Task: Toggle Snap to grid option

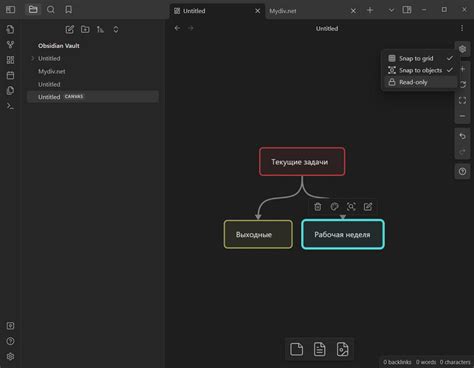Action: (420, 58)
